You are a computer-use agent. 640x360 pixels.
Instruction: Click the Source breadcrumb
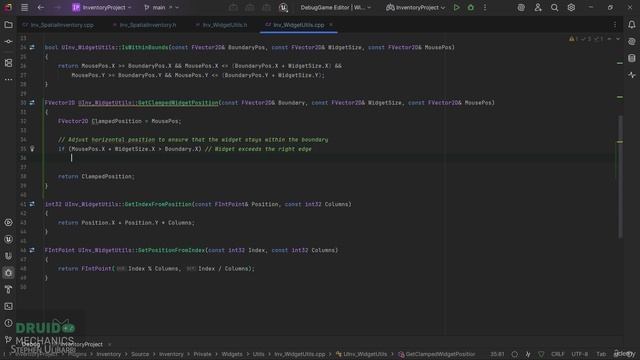140,354
